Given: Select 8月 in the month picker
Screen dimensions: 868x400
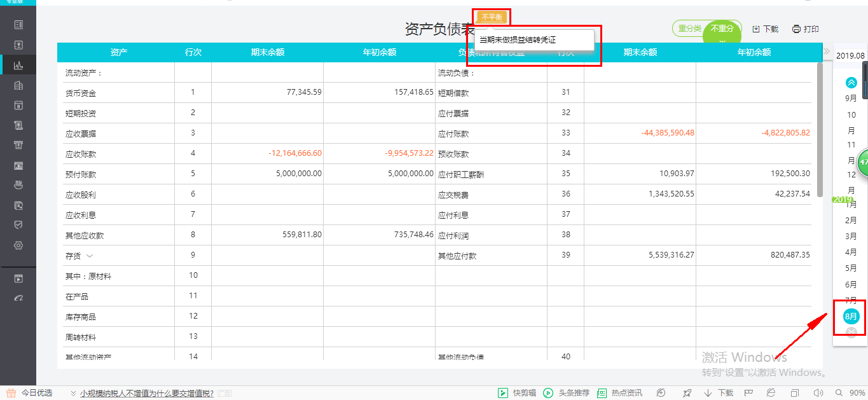Looking at the screenshot, I should tap(850, 316).
